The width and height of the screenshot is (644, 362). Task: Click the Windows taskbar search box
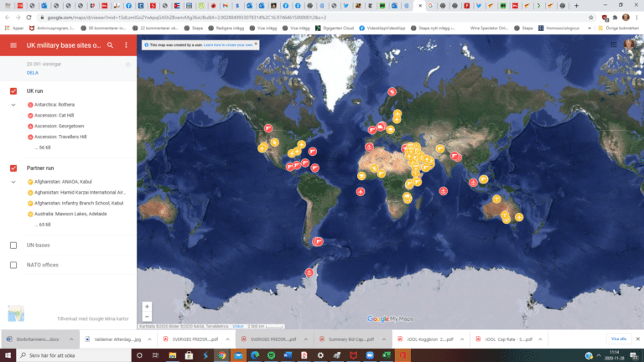click(74, 355)
